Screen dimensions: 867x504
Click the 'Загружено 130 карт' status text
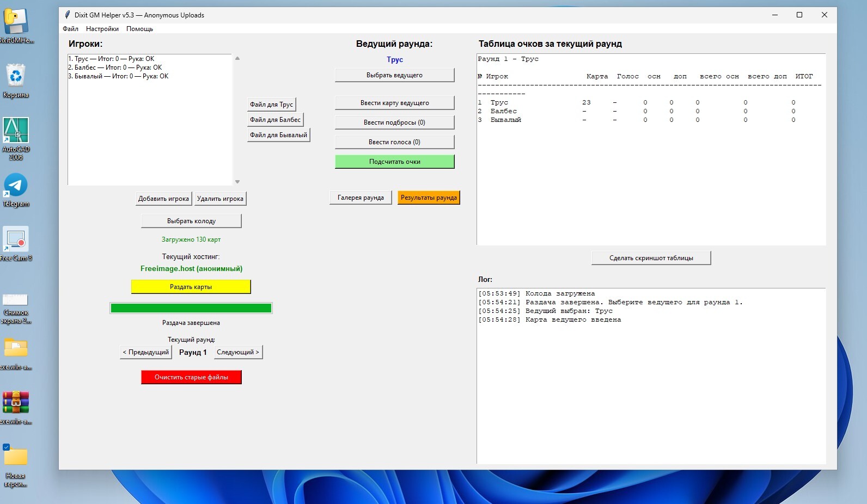click(x=191, y=239)
